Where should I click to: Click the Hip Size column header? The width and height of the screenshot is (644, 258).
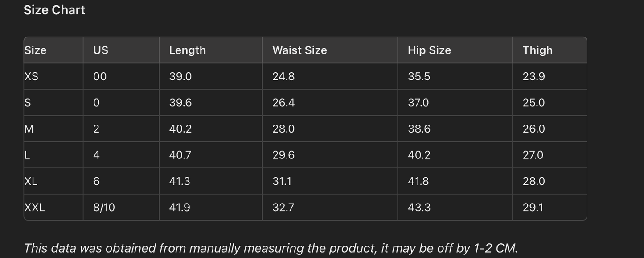click(x=429, y=50)
